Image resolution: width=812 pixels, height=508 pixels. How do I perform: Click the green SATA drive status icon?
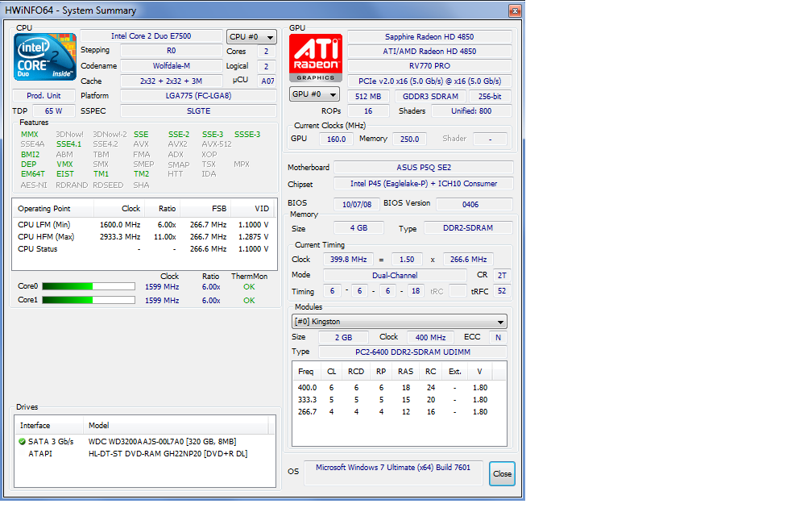pyautogui.click(x=22, y=442)
